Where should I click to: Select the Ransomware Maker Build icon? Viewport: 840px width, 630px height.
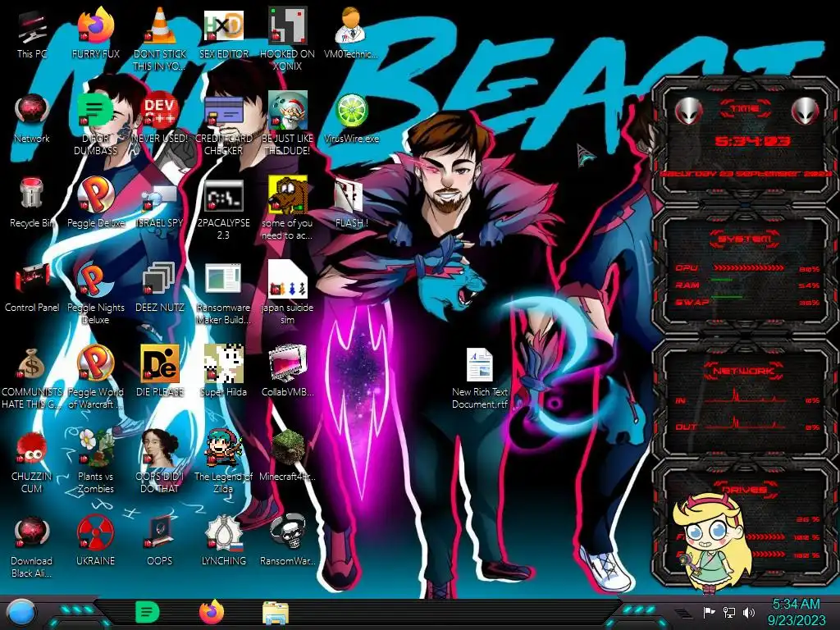(x=223, y=279)
